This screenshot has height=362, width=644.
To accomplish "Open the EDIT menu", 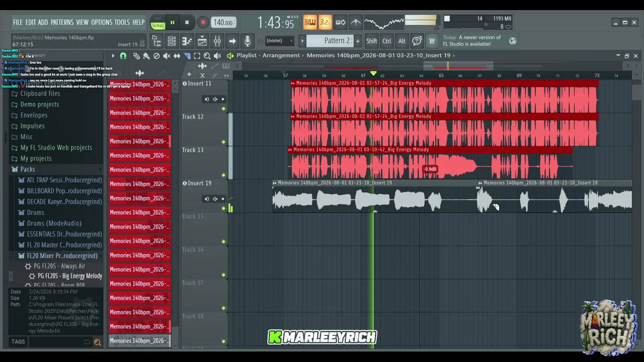I will [x=31, y=23].
